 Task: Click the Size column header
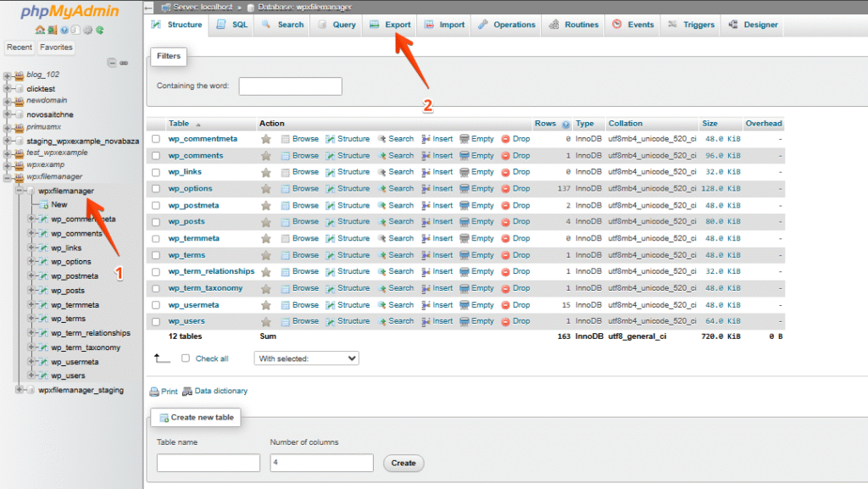(x=709, y=124)
